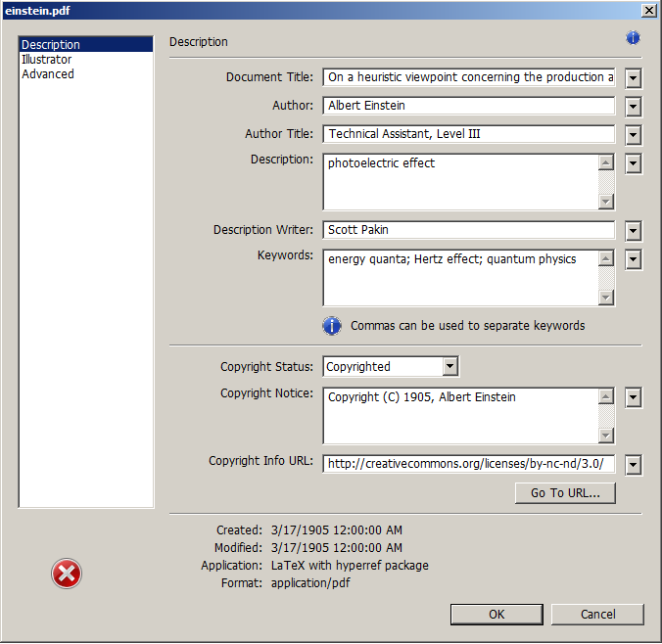Expand the Copyright Status combo box

tap(450, 367)
